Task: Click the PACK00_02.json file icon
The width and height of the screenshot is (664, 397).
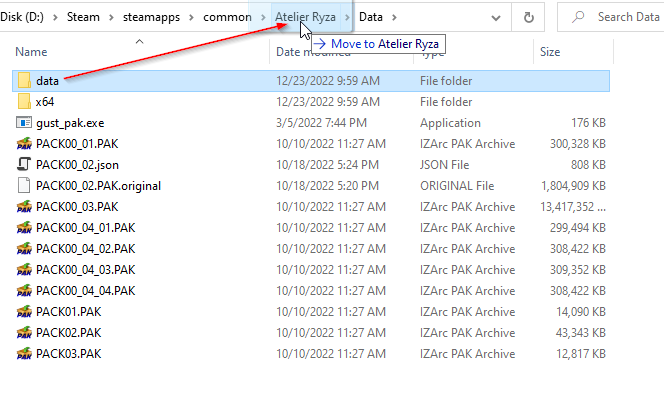Action: (x=24, y=164)
